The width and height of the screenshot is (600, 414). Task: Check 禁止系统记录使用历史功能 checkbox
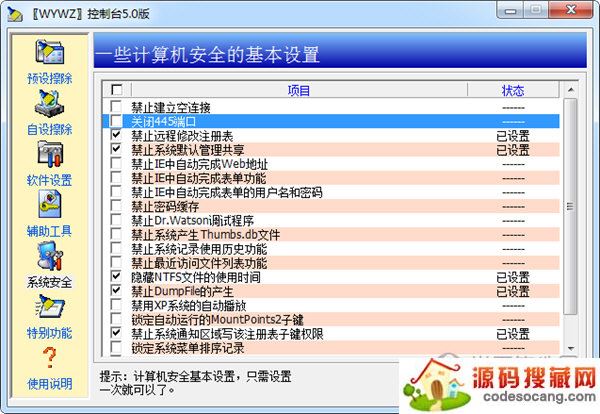coord(116,248)
